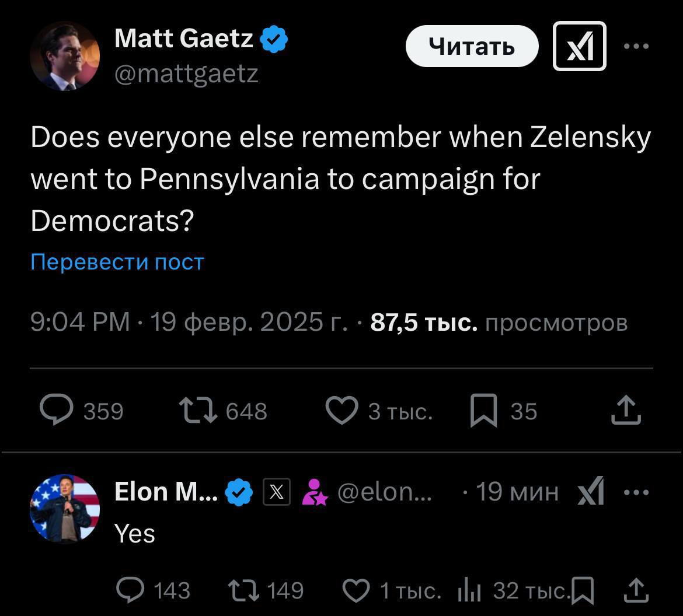Open Elon Musk's avatar in the reply
683x616 pixels.
tap(65, 509)
